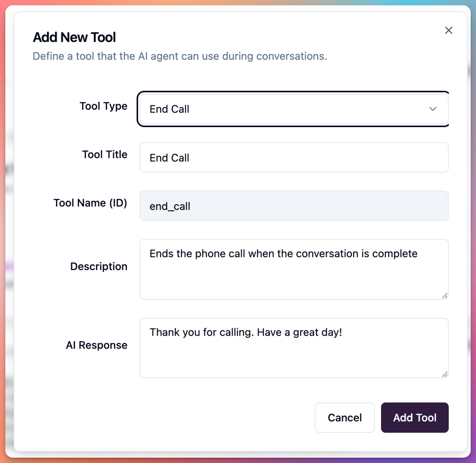This screenshot has height=463, width=476.
Task: Expand the End Call type selector
Action: point(293,109)
